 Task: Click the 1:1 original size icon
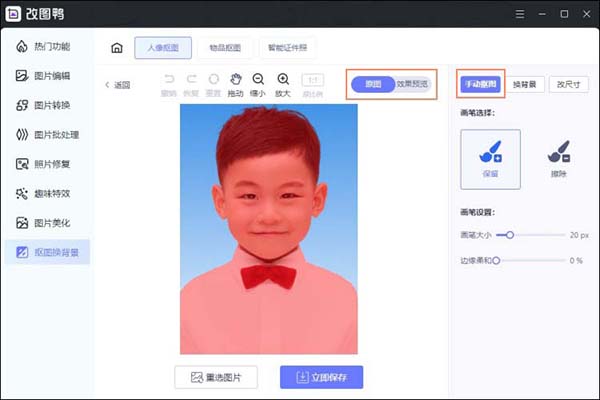(x=312, y=80)
